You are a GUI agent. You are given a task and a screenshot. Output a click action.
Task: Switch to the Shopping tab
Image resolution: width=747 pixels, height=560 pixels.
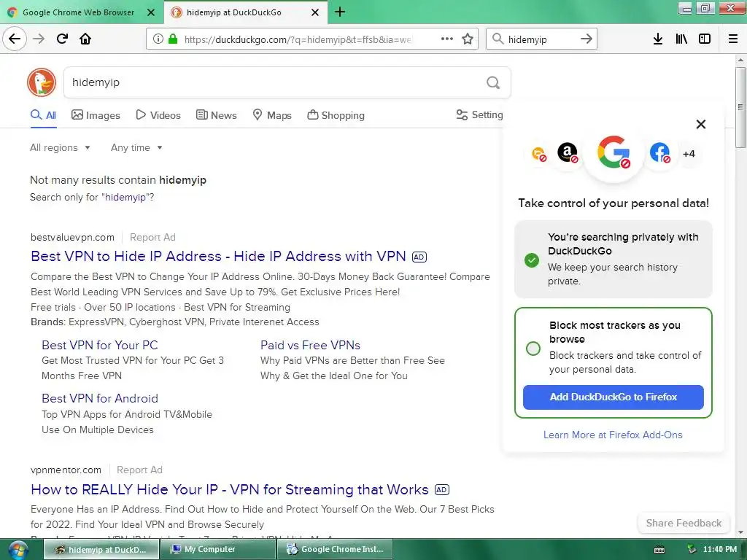point(336,115)
